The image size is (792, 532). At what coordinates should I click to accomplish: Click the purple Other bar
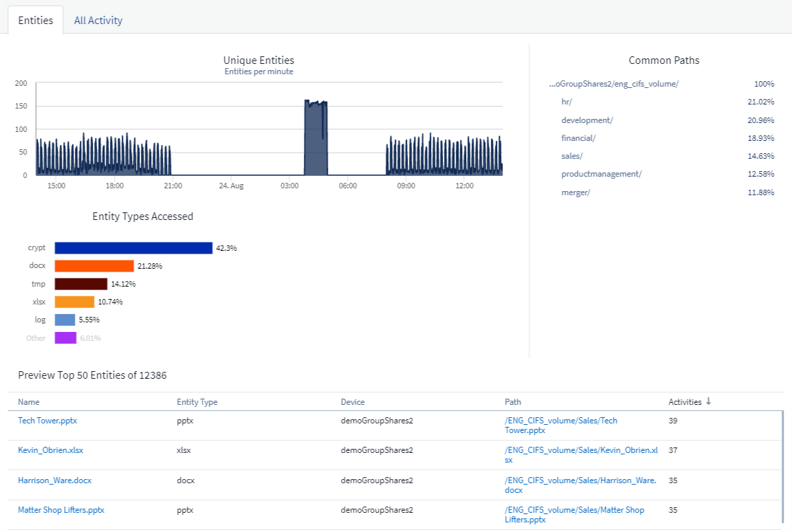coord(65,338)
